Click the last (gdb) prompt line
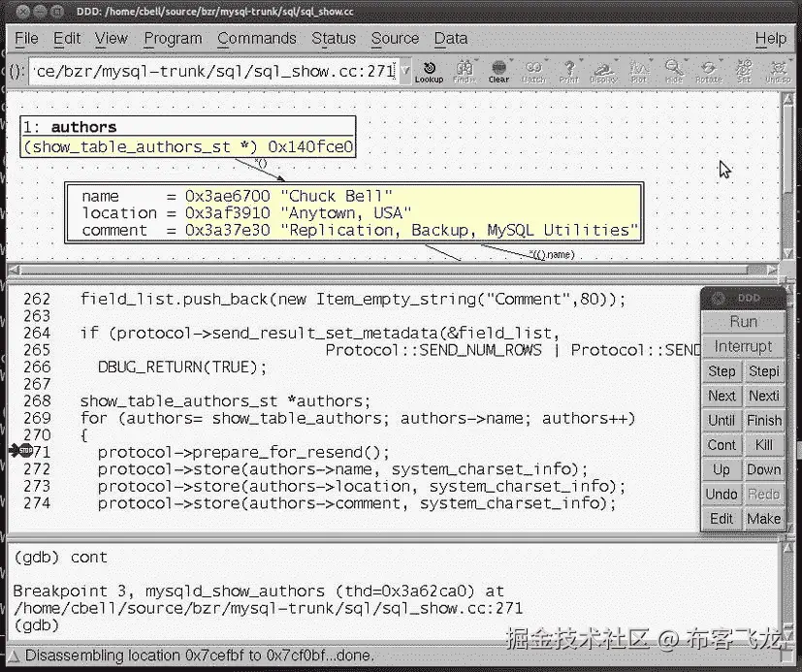The image size is (802, 672). coord(36,624)
